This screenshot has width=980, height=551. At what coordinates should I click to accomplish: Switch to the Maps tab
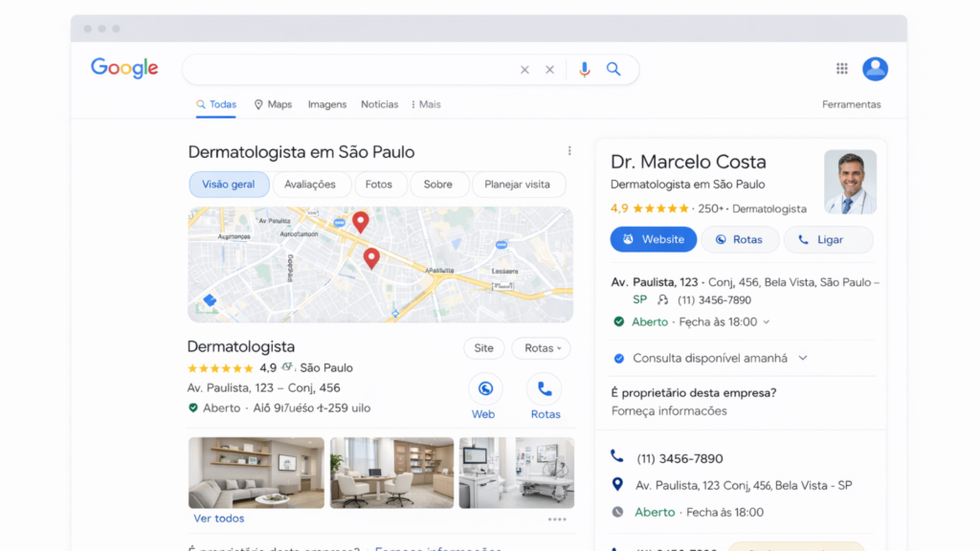coord(273,104)
